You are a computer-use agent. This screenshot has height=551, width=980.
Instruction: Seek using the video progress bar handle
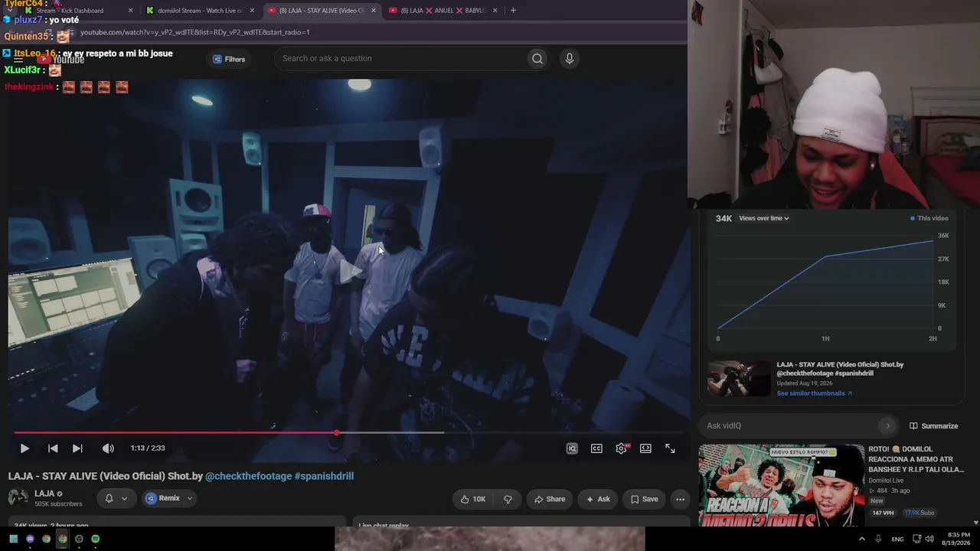(x=337, y=433)
